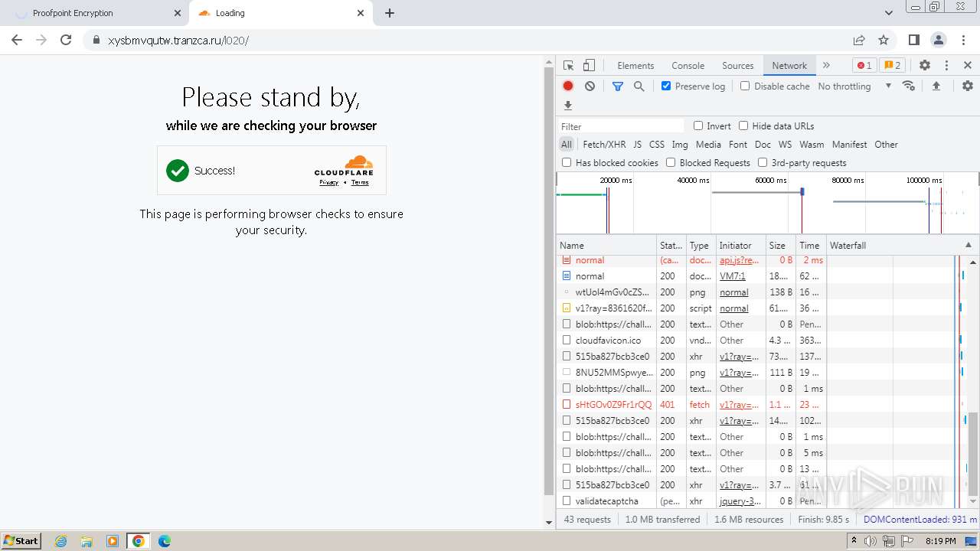Screen dimensions: 980x551
Task: Filter requests by Doc type
Action: point(763,144)
